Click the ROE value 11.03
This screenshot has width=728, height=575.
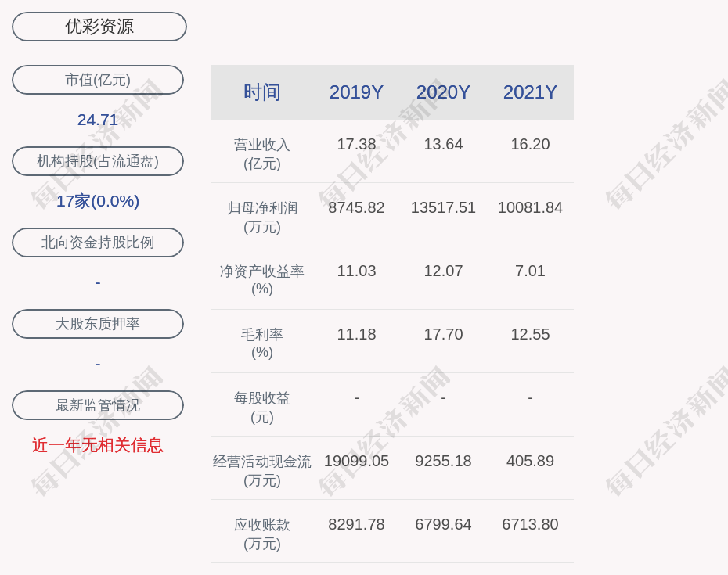click(356, 271)
